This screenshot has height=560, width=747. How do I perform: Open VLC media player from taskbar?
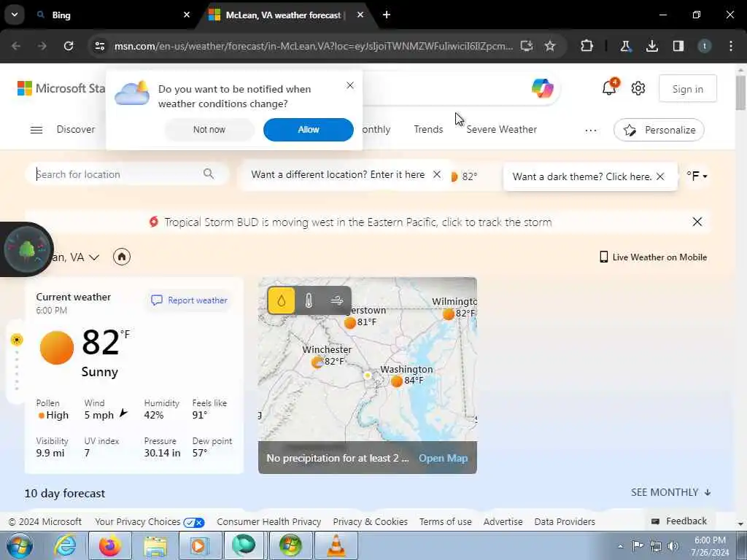coord(336,545)
